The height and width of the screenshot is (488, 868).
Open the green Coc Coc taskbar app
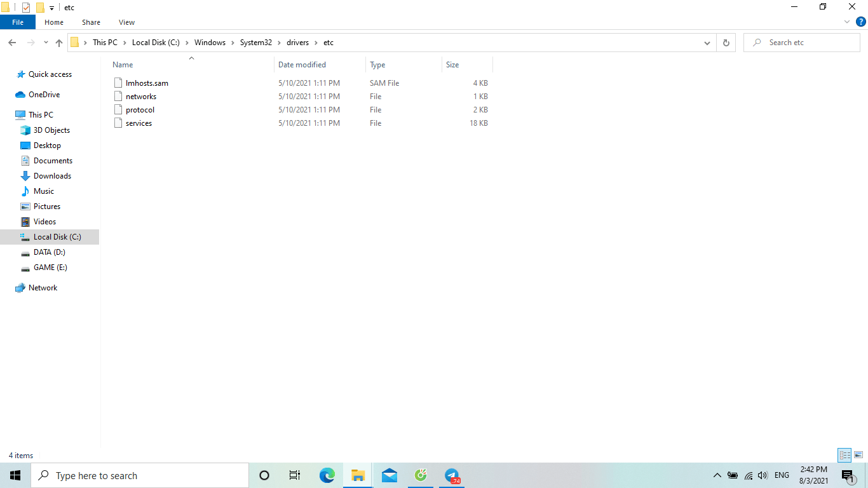coord(421,475)
